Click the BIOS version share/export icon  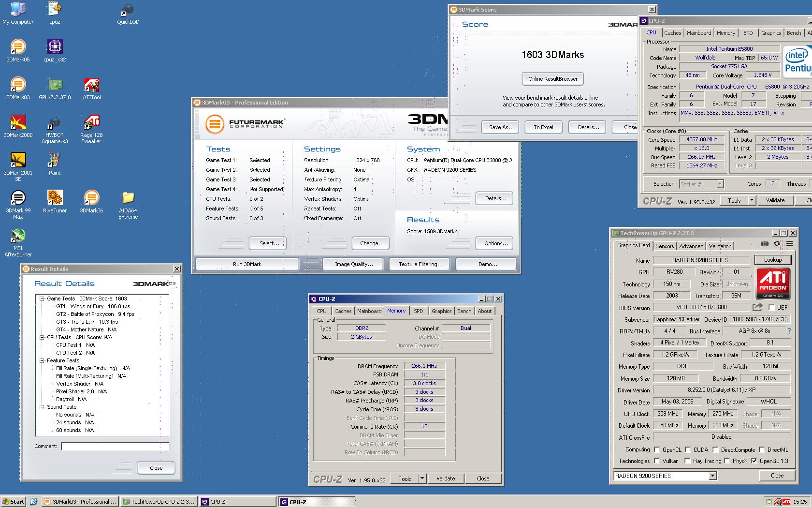click(x=757, y=307)
